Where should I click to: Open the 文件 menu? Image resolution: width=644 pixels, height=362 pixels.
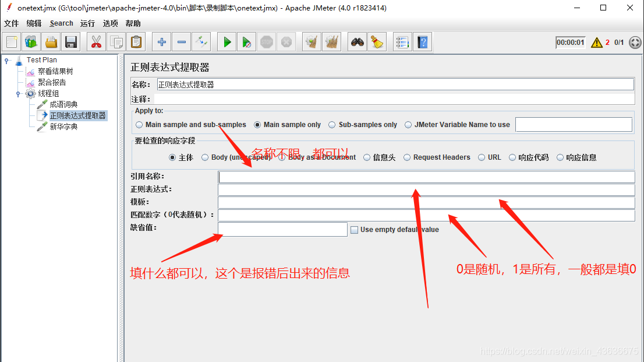coord(12,23)
